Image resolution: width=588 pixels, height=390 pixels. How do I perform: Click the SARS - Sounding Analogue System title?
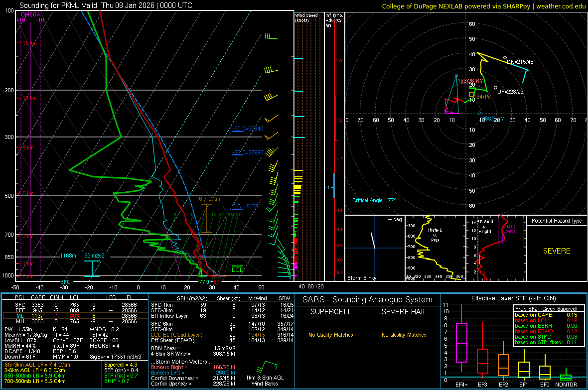coord(367,300)
